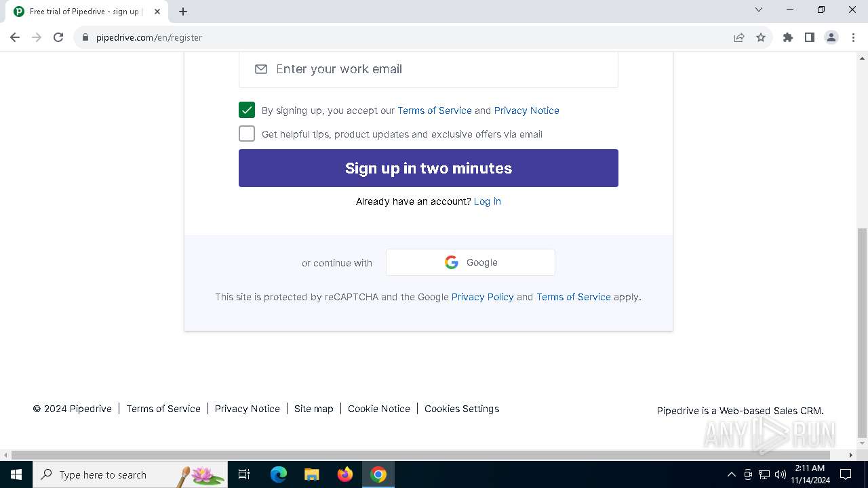Share this page icon in address bar
The width and height of the screenshot is (868, 488).
point(739,37)
